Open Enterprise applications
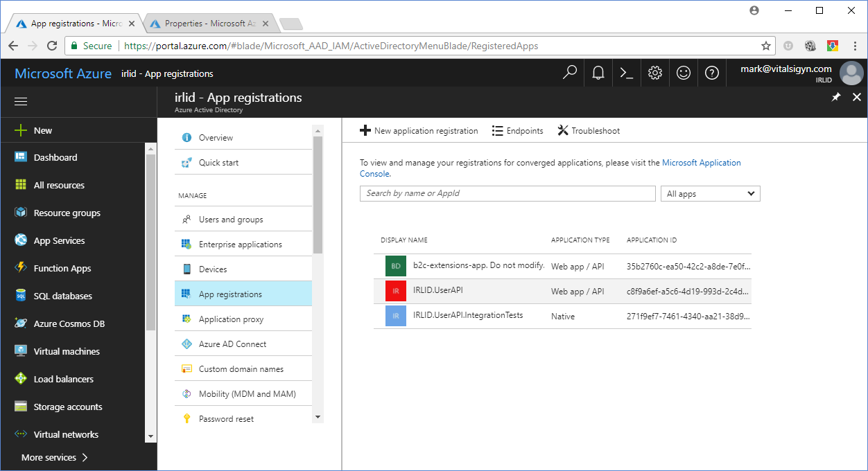The height and width of the screenshot is (471, 868). [243, 244]
